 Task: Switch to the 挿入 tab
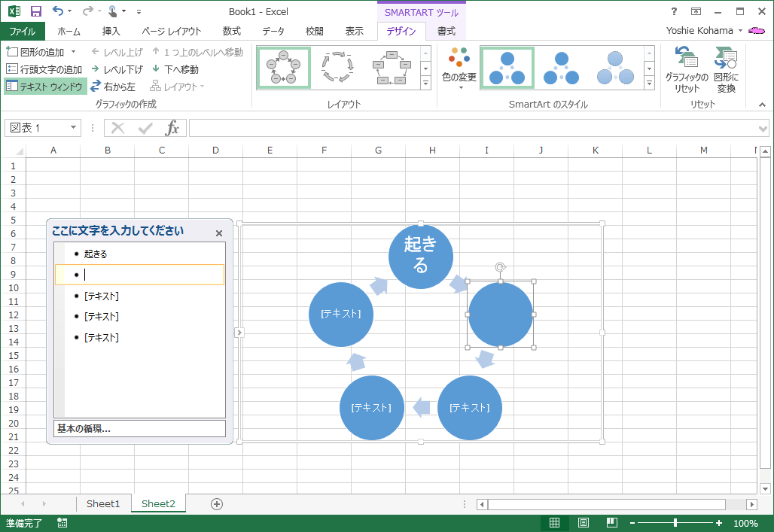click(x=111, y=31)
